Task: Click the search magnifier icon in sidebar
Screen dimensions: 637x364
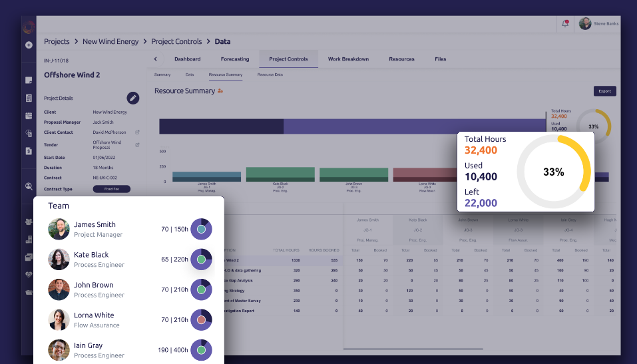Action: click(x=29, y=186)
